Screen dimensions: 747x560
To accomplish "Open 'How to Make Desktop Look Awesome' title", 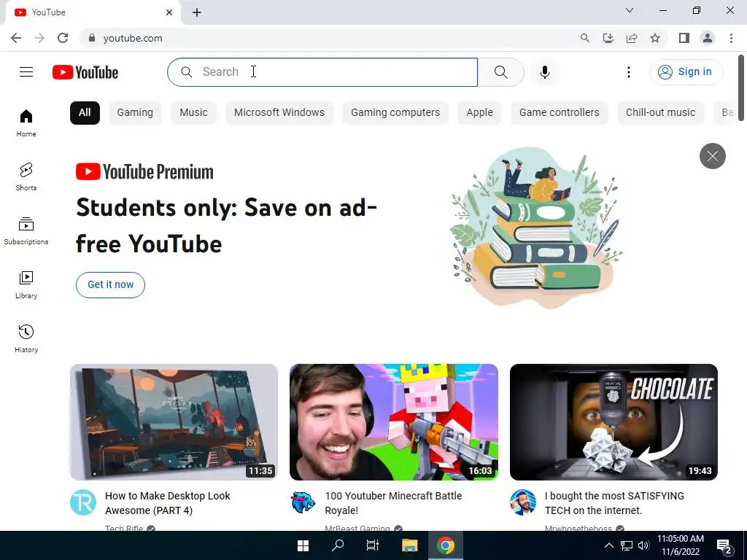I will tap(167, 503).
